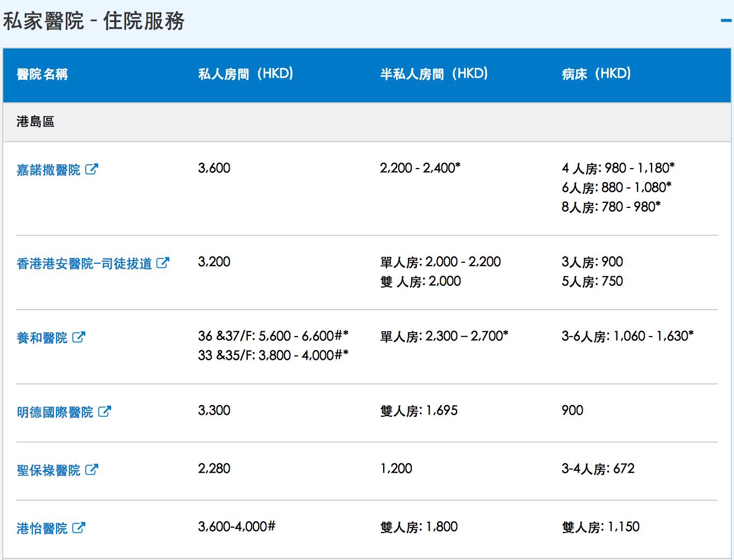Click the 病床 (HKD) column header
Screen dimensions: 734x560
point(596,74)
